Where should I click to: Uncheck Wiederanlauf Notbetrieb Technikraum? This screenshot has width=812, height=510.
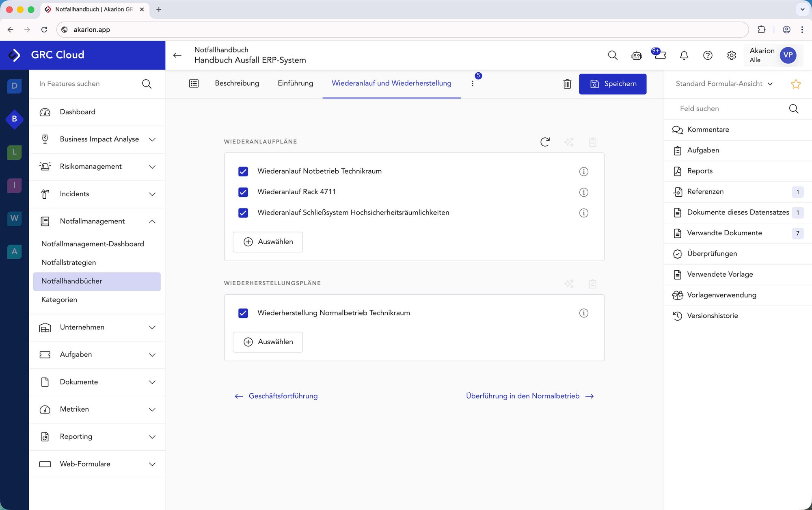coord(243,171)
